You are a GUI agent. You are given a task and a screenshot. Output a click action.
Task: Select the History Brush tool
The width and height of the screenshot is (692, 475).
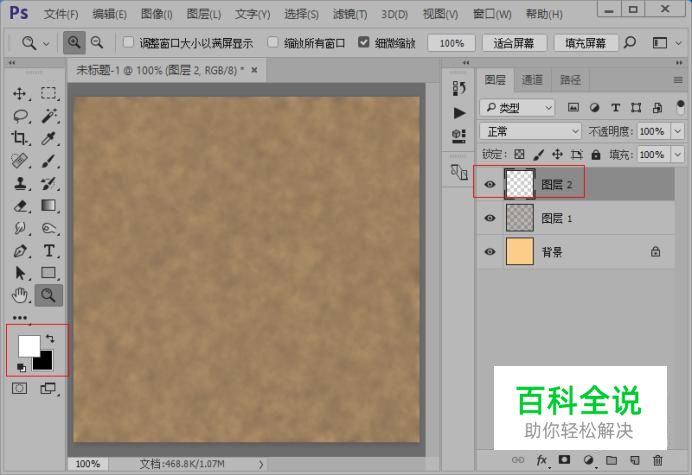(49, 183)
